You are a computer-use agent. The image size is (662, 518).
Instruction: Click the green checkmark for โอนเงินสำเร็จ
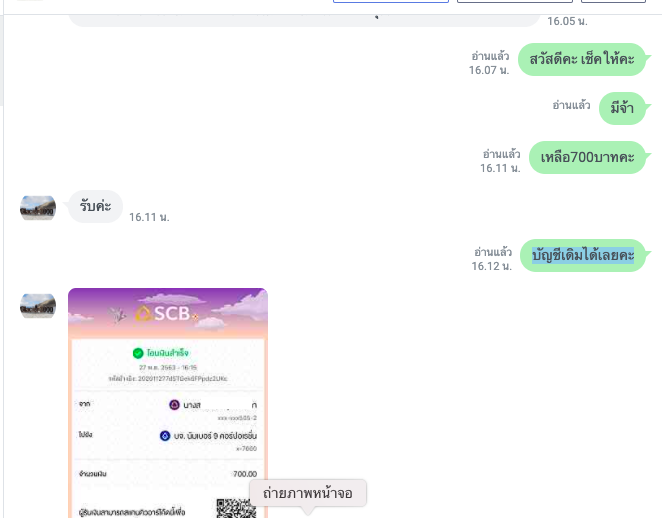[x=138, y=353]
